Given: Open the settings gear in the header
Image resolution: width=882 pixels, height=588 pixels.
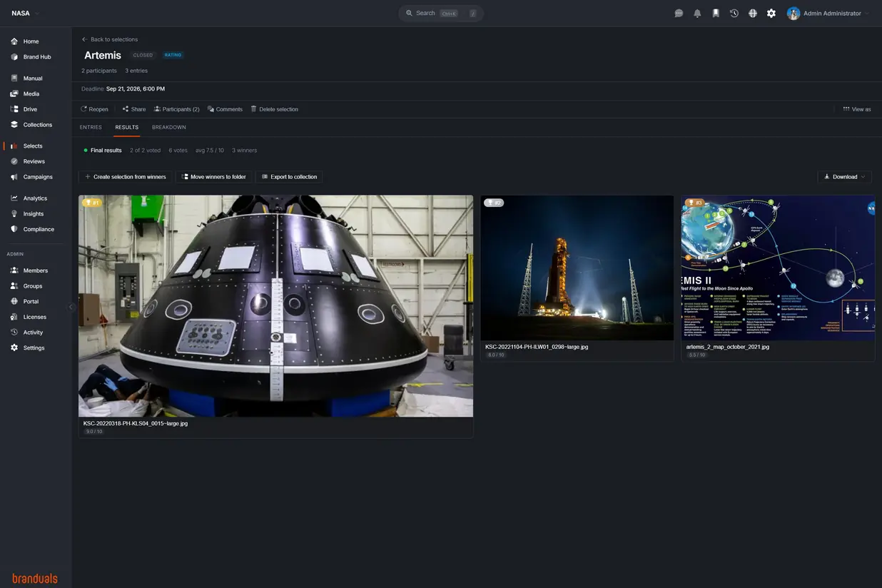Looking at the screenshot, I should (x=771, y=14).
